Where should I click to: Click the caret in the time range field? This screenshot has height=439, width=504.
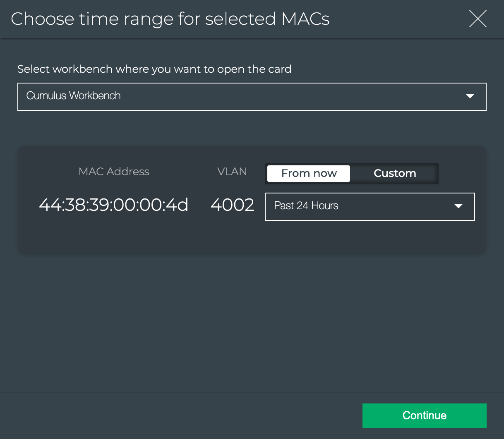pyautogui.click(x=458, y=206)
